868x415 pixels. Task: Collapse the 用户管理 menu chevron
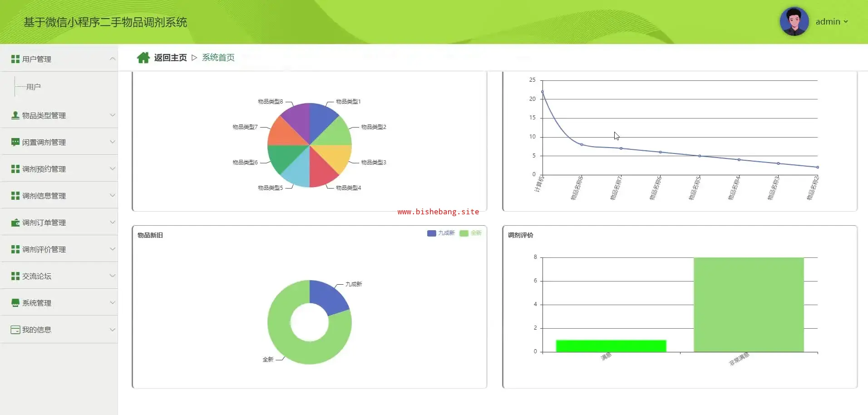[113, 59]
